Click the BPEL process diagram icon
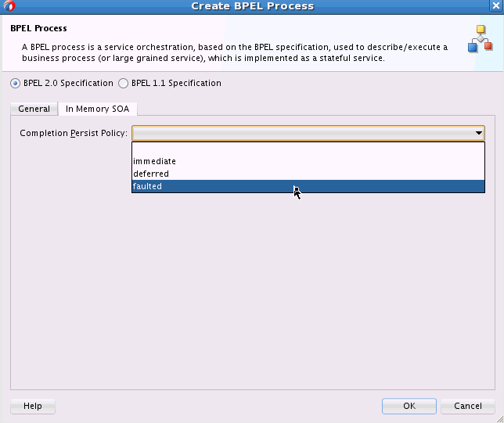 tap(481, 38)
